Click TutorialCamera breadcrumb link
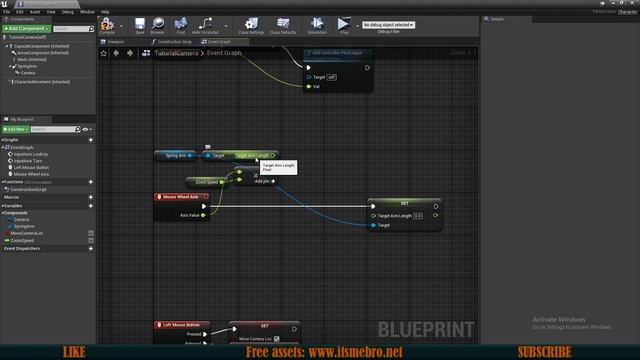Viewport: 640px width, 360px height. pyautogui.click(x=176, y=53)
